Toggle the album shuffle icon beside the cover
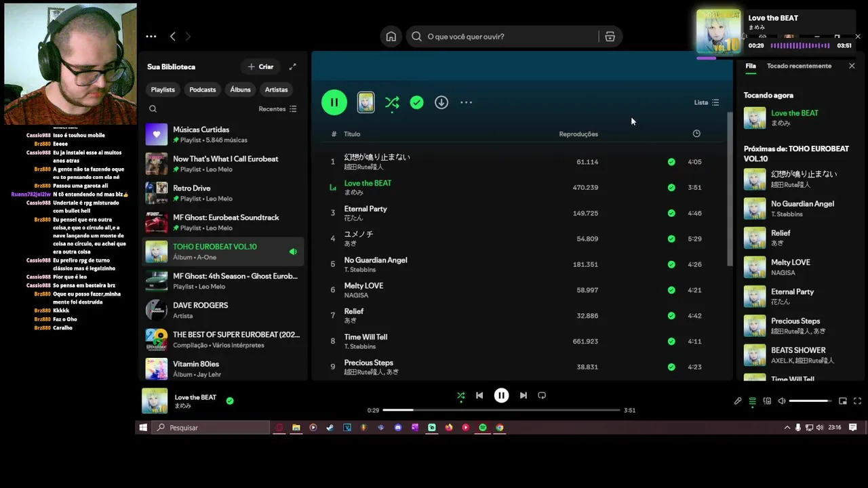Viewport: 868px width, 488px height. coord(392,102)
